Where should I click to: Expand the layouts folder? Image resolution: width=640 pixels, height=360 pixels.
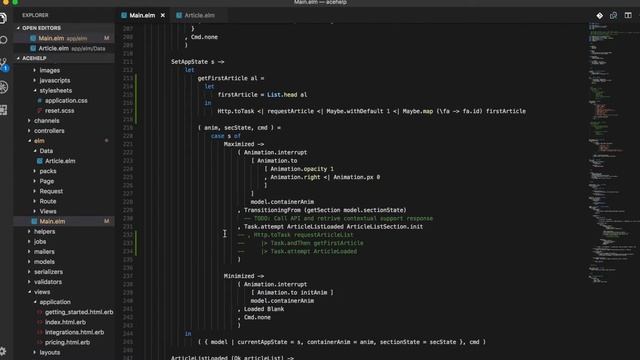(x=50, y=352)
